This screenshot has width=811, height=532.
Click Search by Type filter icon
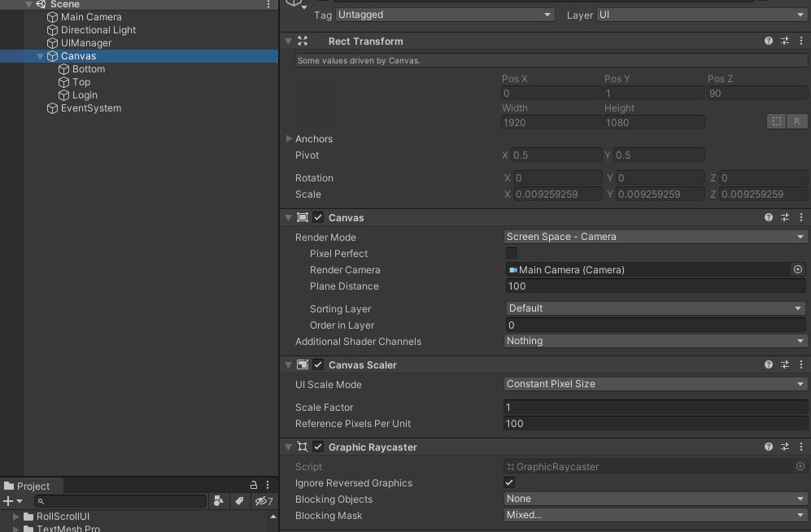[218, 500]
